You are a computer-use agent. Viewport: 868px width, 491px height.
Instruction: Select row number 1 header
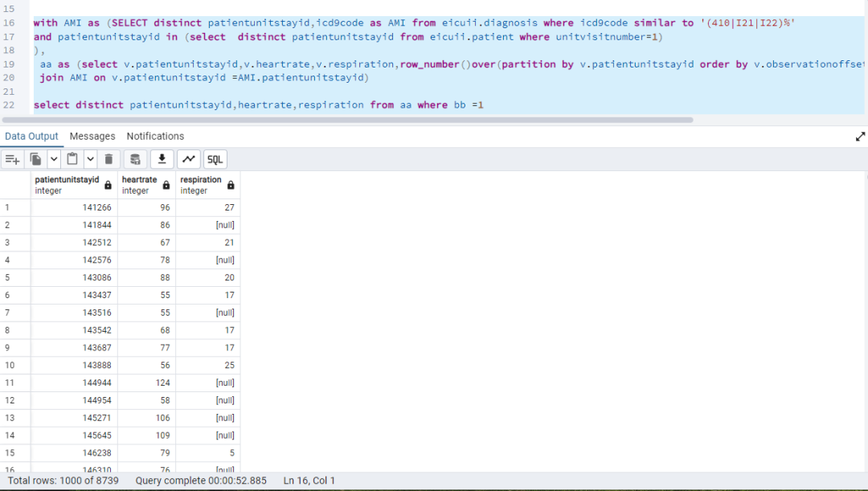(15, 207)
